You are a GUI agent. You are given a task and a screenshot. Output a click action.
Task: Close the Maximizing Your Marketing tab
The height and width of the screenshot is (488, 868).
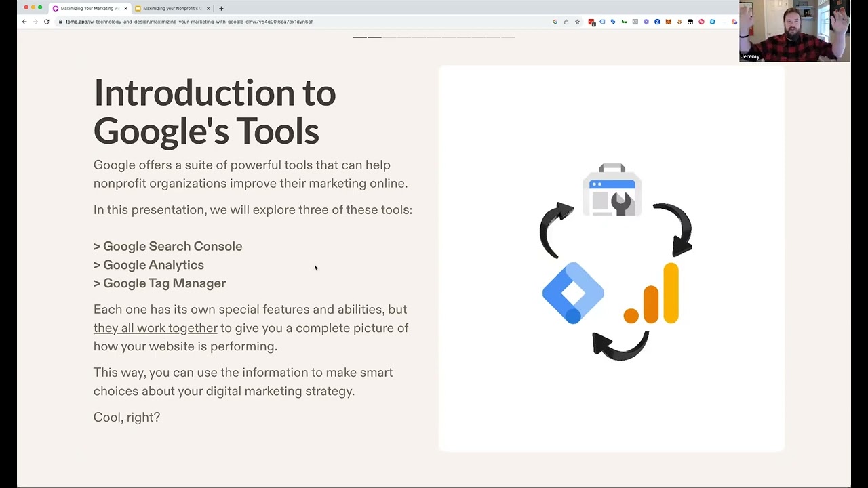tap(125, 9)
